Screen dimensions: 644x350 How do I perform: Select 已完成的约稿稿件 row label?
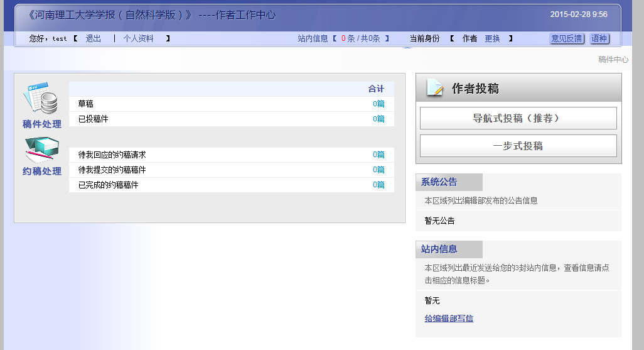pos(109,185)
